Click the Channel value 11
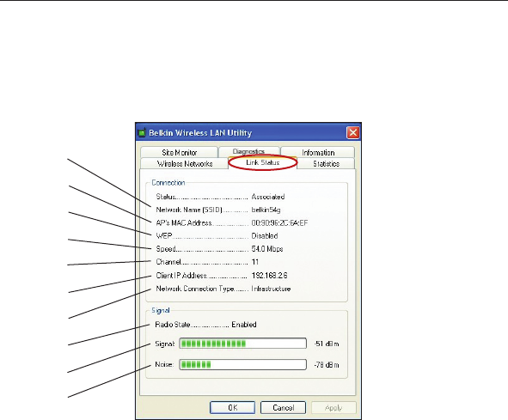Image resolution: width=508 pixels, height=420 pixels. (x=255, y=262)
